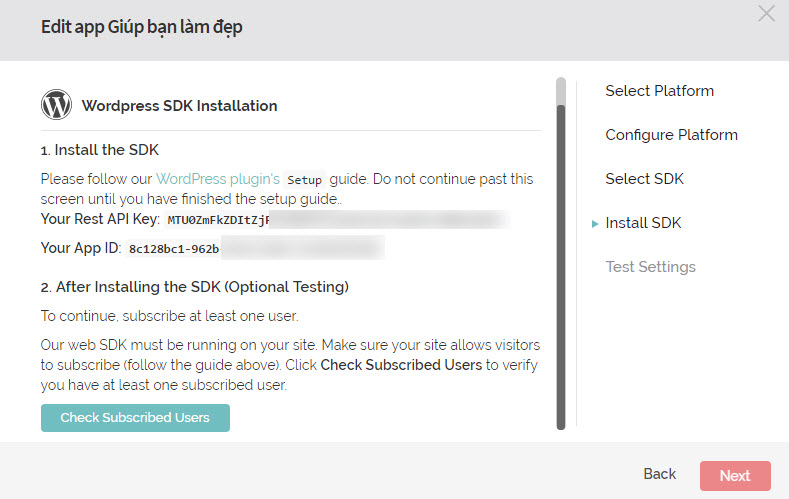789x499 pixels.
Task: Switch to the Configure Platform step
Action: [671, 135]
